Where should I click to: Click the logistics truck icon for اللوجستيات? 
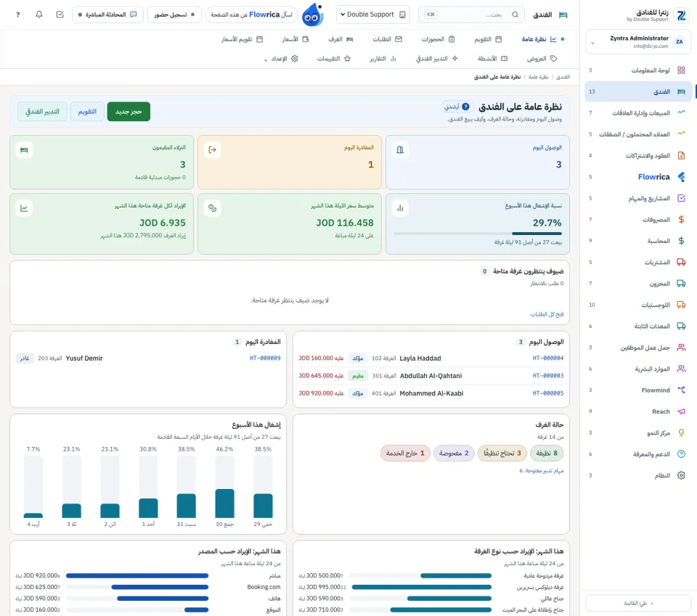click(x=681, y=305)
